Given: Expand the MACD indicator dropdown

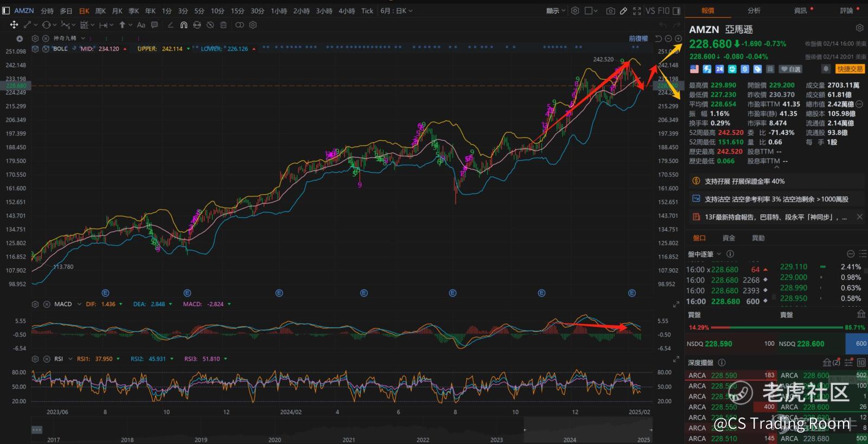Looking at the screenshot, I should (x=79, y=304).
